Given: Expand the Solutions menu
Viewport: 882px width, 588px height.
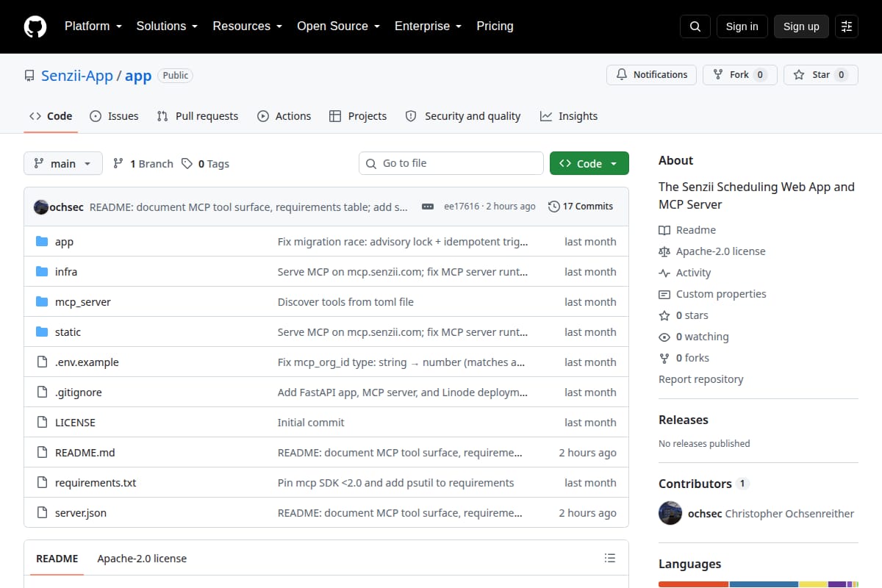Looking at the screenshot, I should point(167,26).
